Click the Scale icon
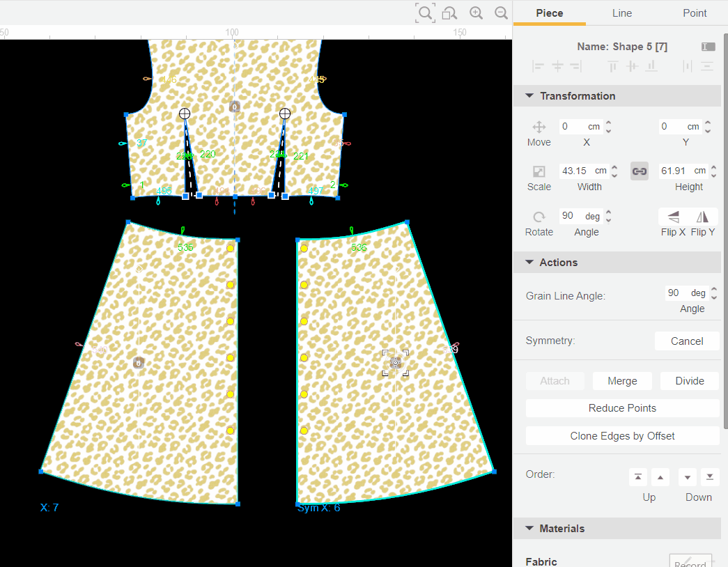Screen dimensions: 728x567 click(x=539, y=171)
